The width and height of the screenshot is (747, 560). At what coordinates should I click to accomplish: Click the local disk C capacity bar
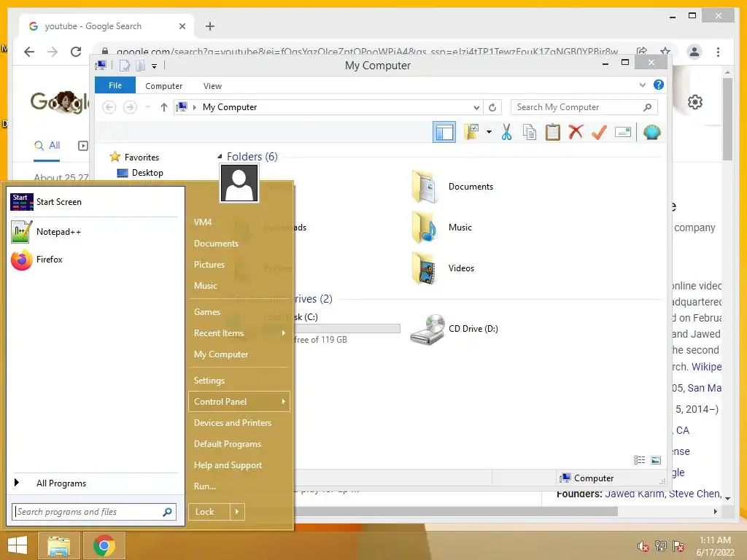347,329
